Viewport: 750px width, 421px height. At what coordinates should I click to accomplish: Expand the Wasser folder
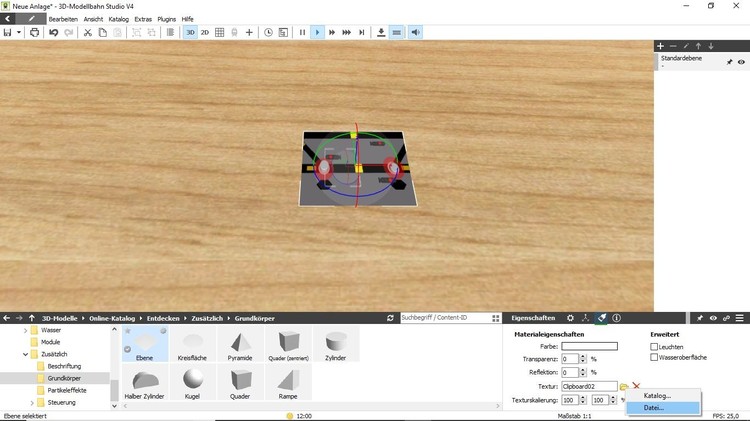[x=25, y=330]
